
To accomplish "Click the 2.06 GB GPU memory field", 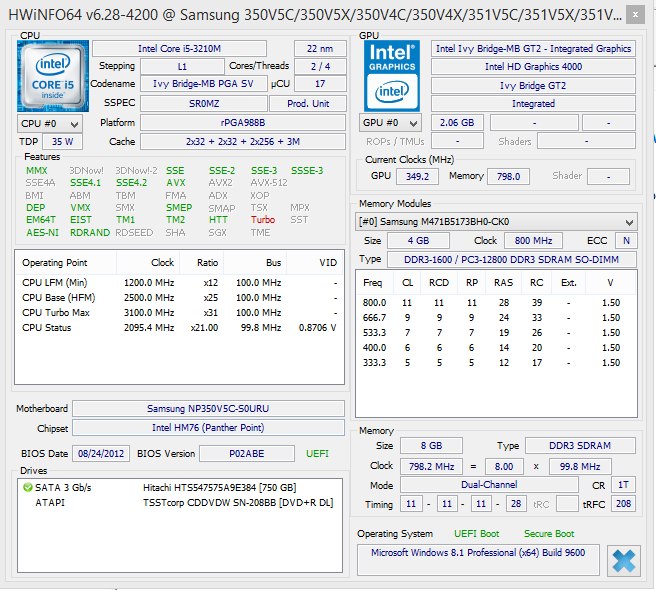I will 457,123.
